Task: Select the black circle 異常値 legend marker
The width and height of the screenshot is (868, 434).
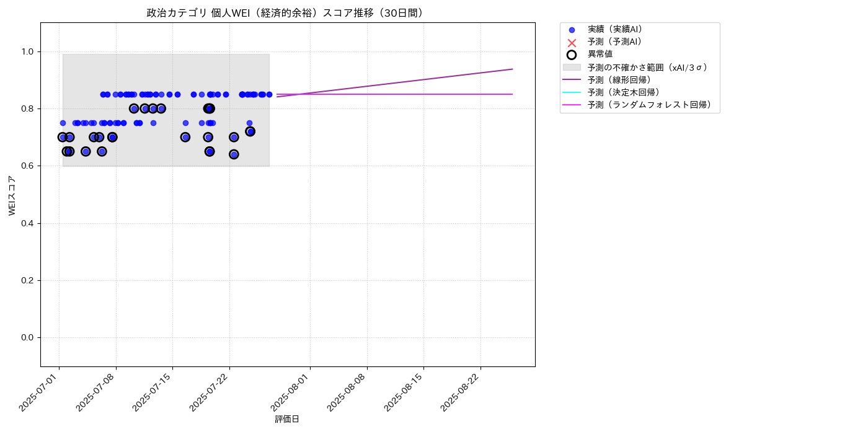Action: (x=572, y=55)
